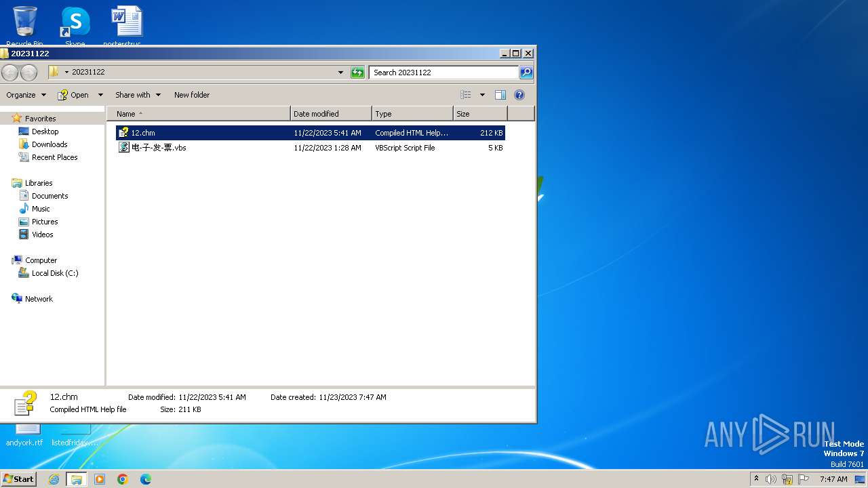
Task: Click the Back navigation arrow in Explorer
Action: point(9,73)
